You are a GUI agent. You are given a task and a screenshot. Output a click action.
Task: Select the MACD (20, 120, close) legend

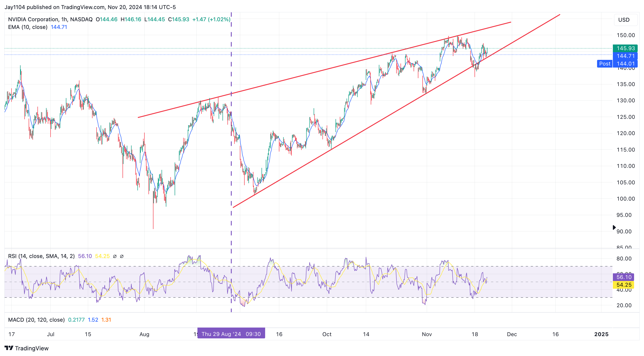36,320
